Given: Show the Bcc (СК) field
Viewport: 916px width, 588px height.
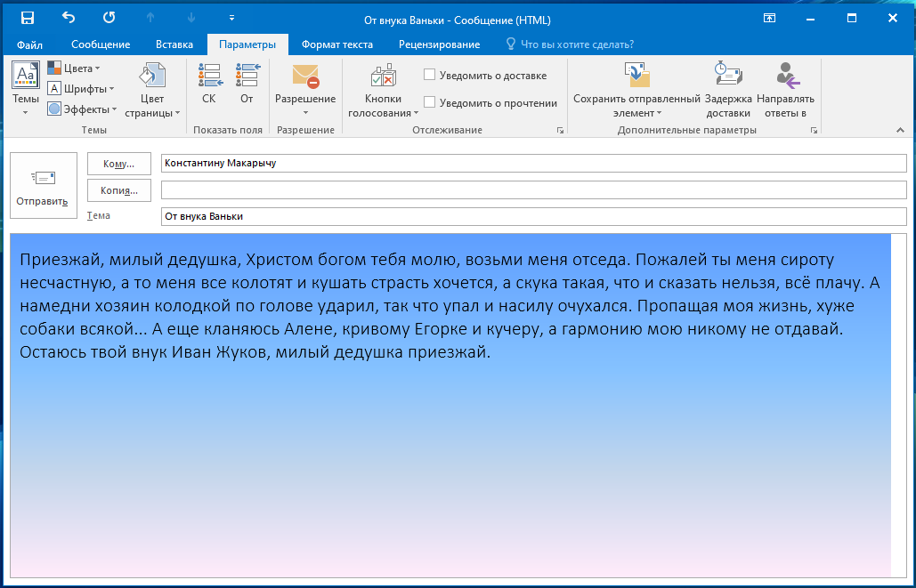Looking at the screenshot, I should [x=209, y=85].
